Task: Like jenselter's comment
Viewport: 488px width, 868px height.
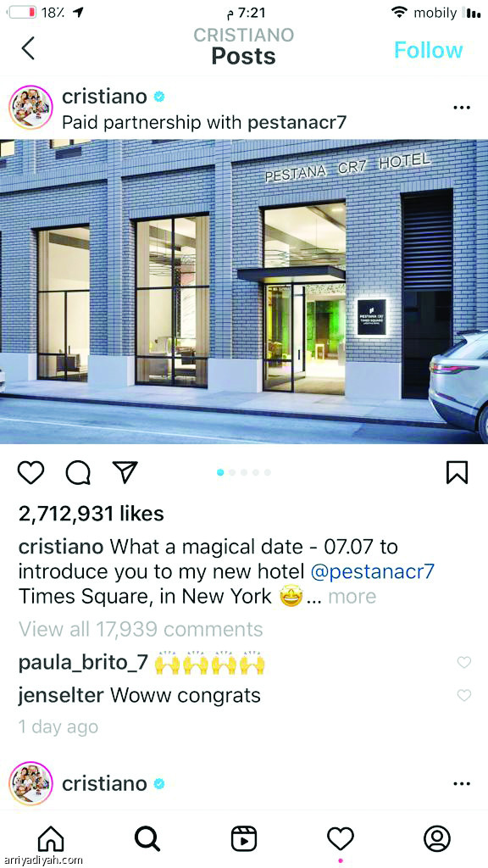Action: 464,695
